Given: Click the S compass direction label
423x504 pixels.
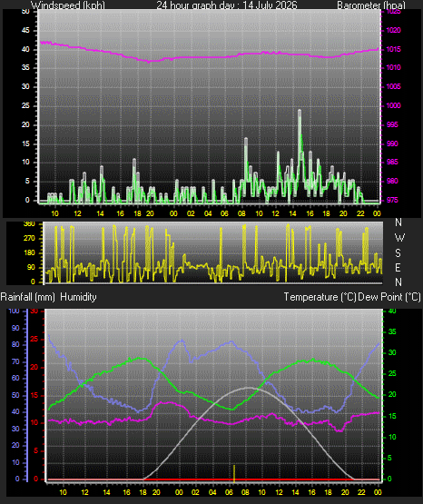Looking at the screenshot, I should point(398,253).
